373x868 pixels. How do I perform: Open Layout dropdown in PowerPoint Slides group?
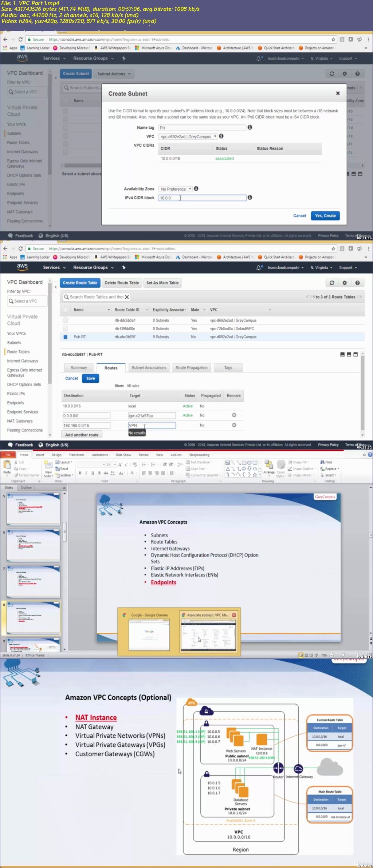(x=64, y=462)
